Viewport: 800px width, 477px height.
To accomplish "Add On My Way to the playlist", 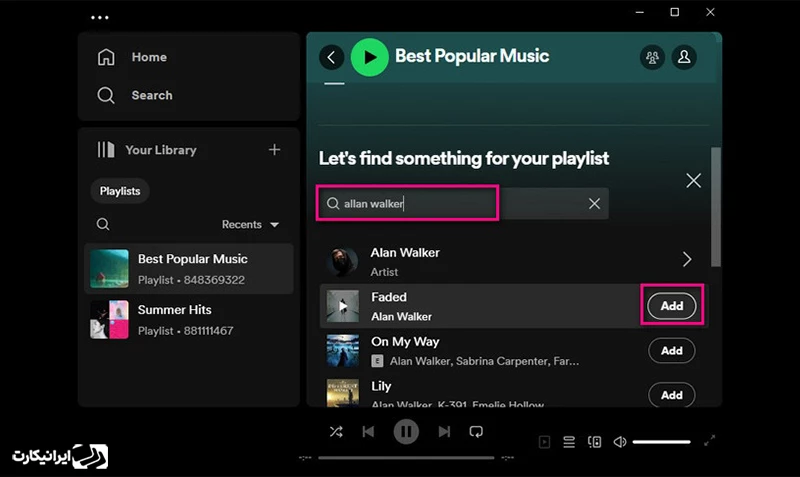I will click(671, 350).
